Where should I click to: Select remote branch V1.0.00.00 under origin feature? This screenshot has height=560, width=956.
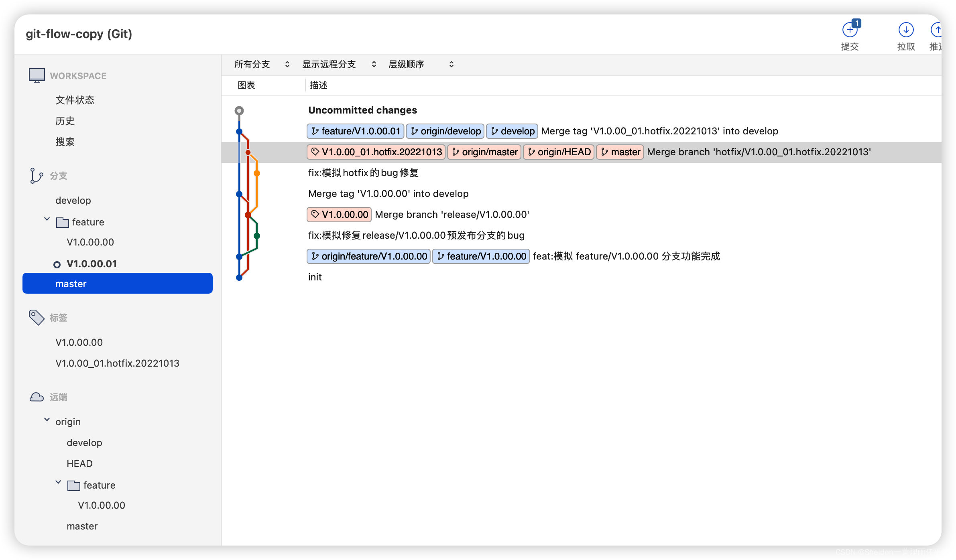pos(102,505)
